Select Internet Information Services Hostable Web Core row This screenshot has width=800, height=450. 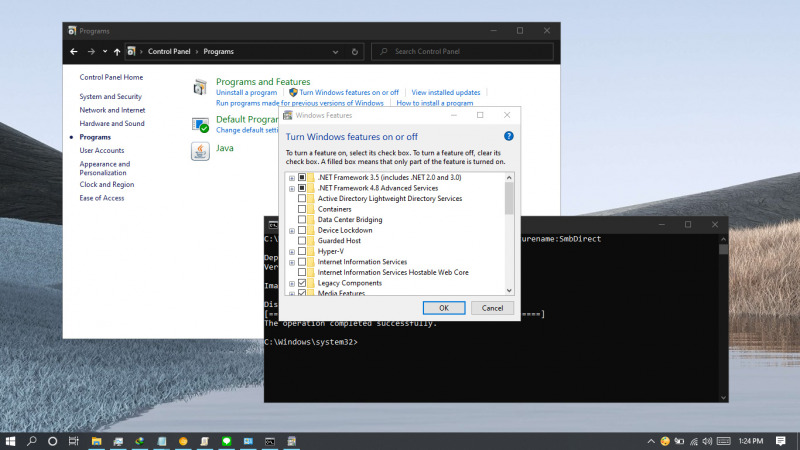click(393, 272)
